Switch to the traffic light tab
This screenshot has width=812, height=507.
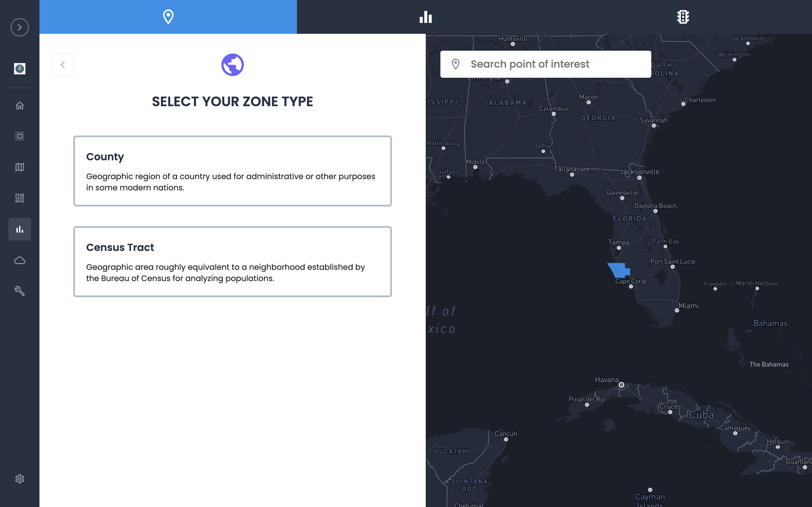point(683,17)
